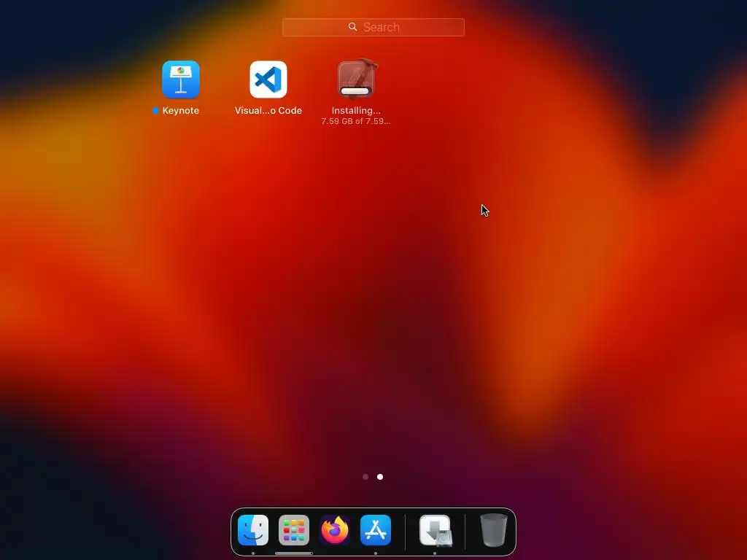Select the second Launchpad page dot
The image size is (747, 560).
380,477
